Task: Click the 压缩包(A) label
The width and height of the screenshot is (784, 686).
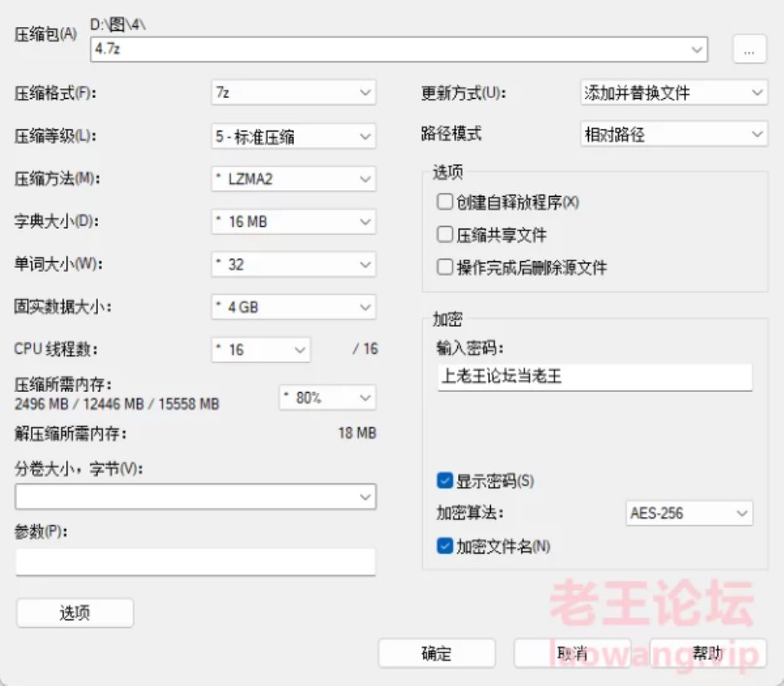Action: [x=46, y=34]
